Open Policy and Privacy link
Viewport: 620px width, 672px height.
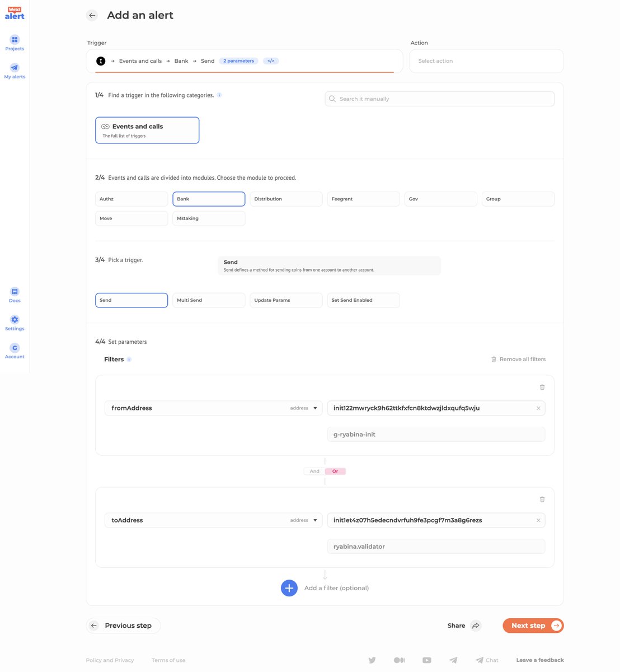click(110, 660)
